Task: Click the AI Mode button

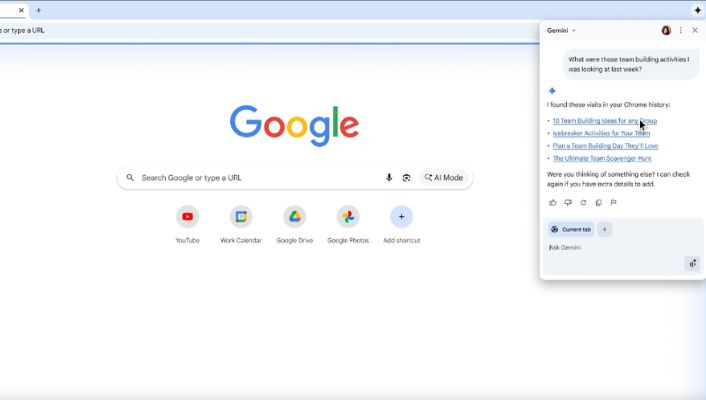Action: coord(444,178)
